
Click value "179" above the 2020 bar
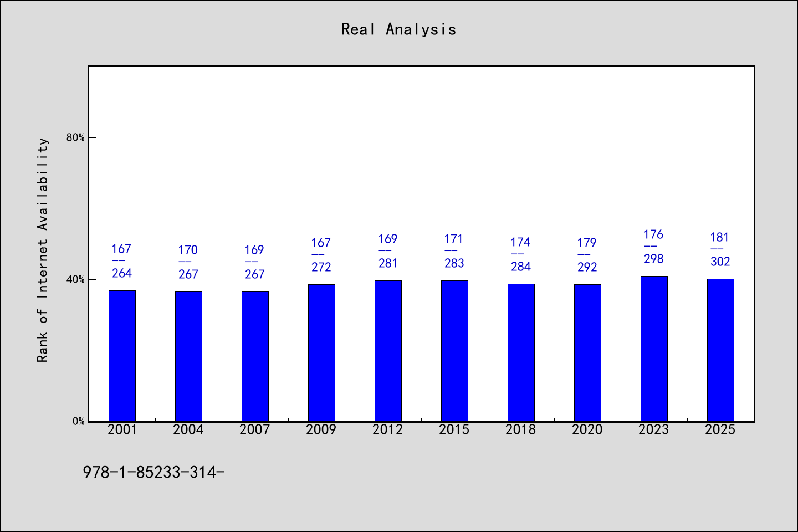pyautogui.click(x=587, y=243)
